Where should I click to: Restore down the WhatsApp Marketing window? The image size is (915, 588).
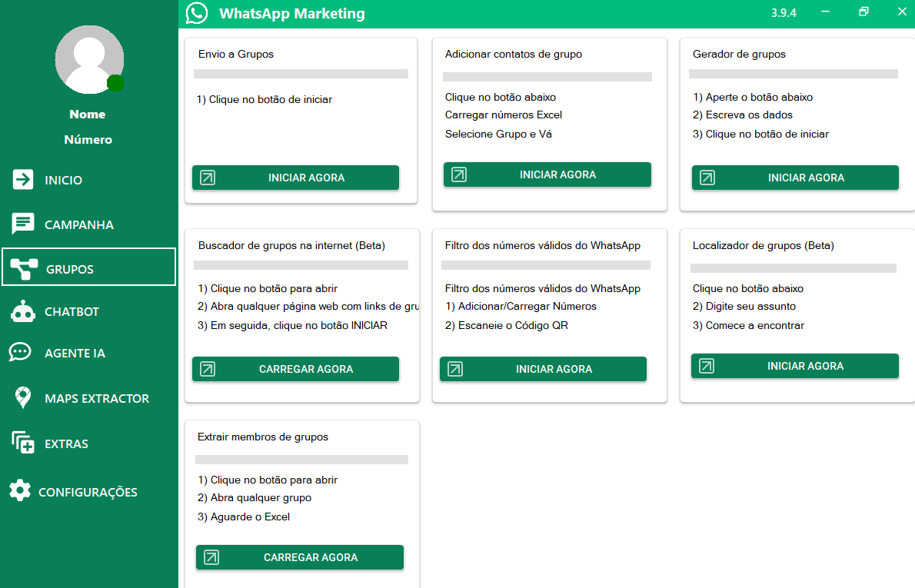[x=863, y=12]
